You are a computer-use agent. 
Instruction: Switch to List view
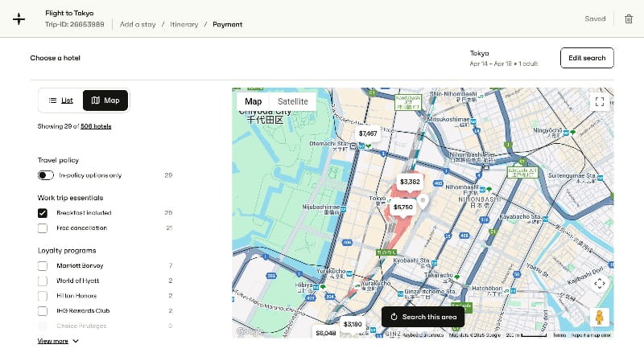pos(61,101)
